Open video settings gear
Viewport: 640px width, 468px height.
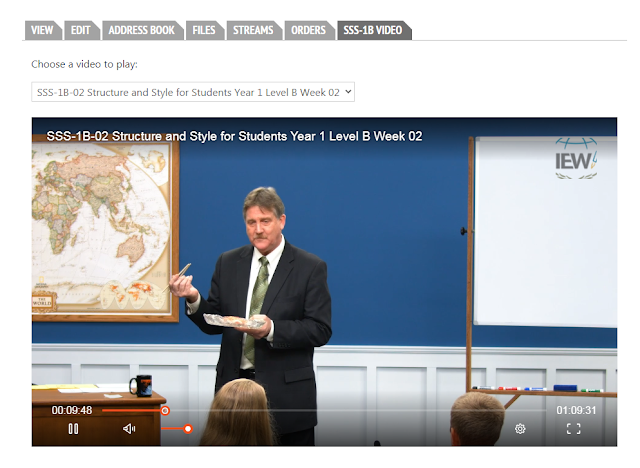[x=520, y=429]
